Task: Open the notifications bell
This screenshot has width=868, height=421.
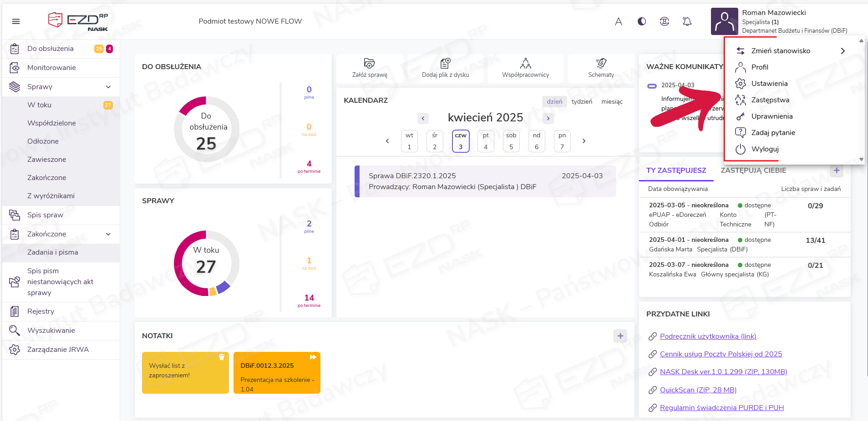Action: pyautogui.click(x=687, y=21)
